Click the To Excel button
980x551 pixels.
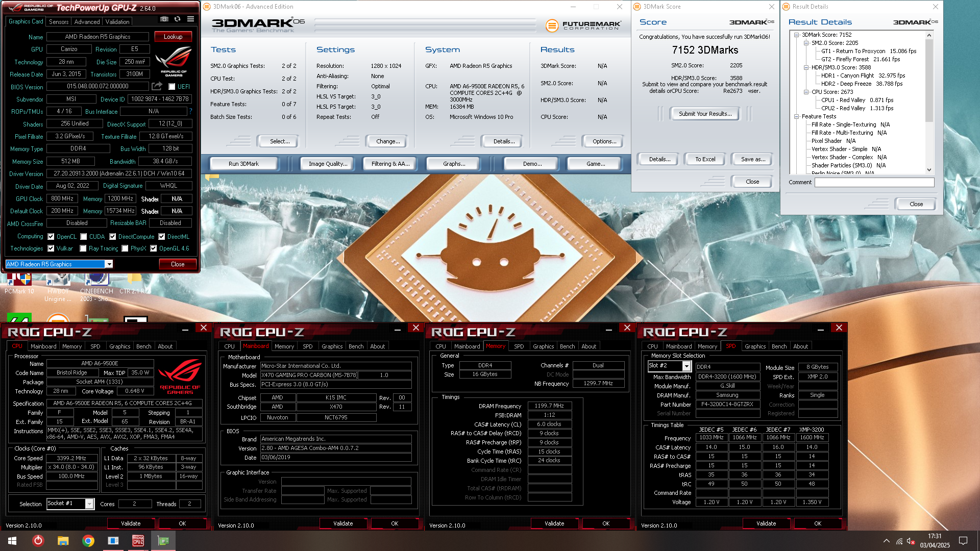(x=705, y=159)
